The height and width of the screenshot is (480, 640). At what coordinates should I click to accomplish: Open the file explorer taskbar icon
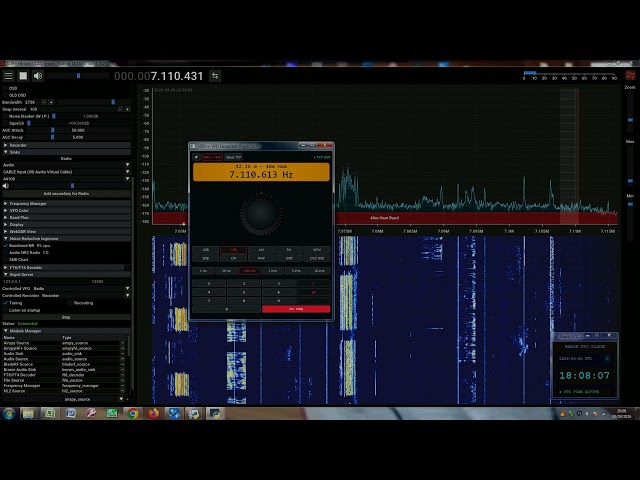click(x=28, y=413)
